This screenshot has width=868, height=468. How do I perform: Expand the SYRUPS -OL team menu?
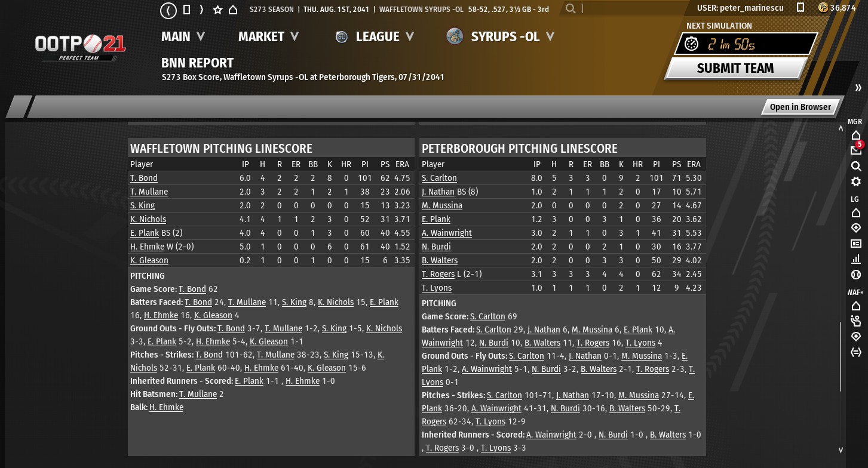(512, 36)
